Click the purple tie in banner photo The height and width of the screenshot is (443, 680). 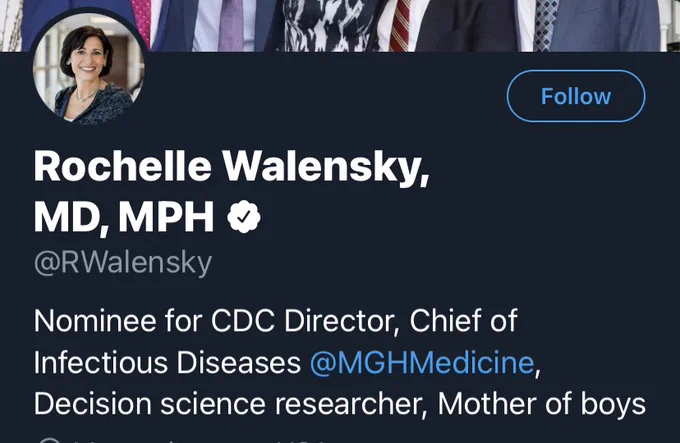coord(231,26)
